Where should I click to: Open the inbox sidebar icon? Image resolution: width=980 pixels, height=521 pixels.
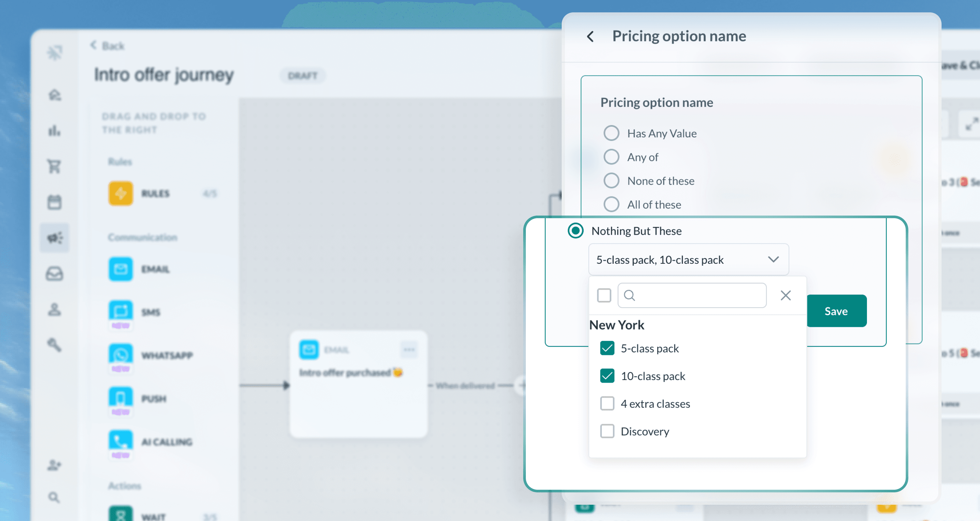coord(54,274)
